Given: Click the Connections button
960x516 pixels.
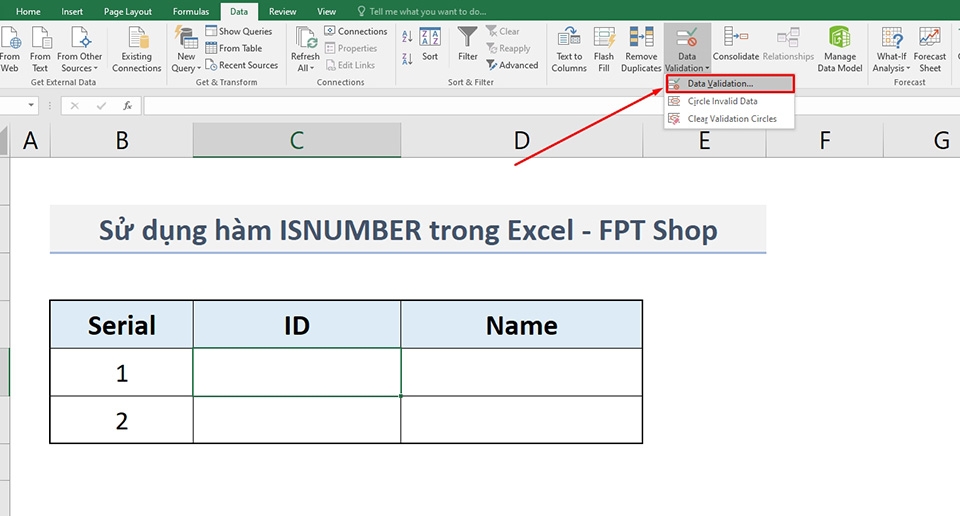Looking at the screenshot, I should [x=356, y=31].
